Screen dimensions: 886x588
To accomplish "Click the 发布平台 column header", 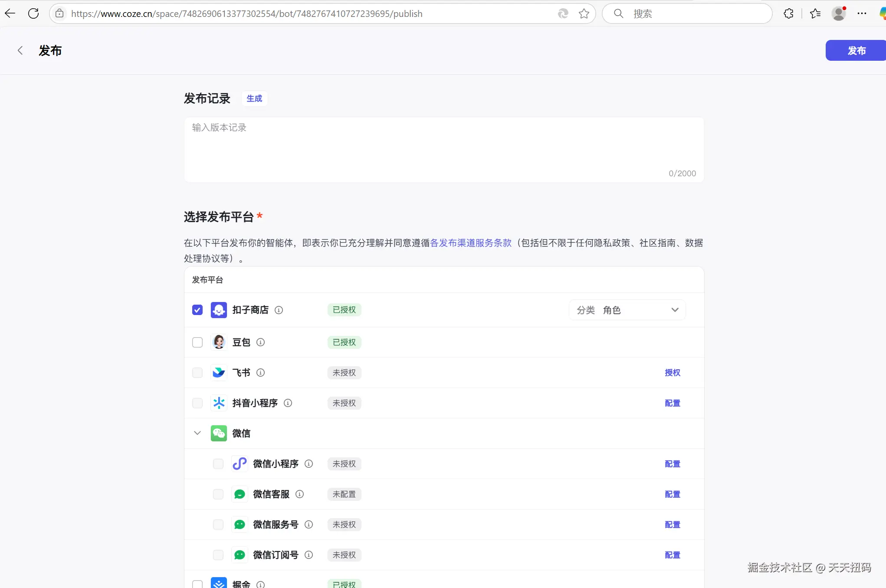I will point(207,280).
